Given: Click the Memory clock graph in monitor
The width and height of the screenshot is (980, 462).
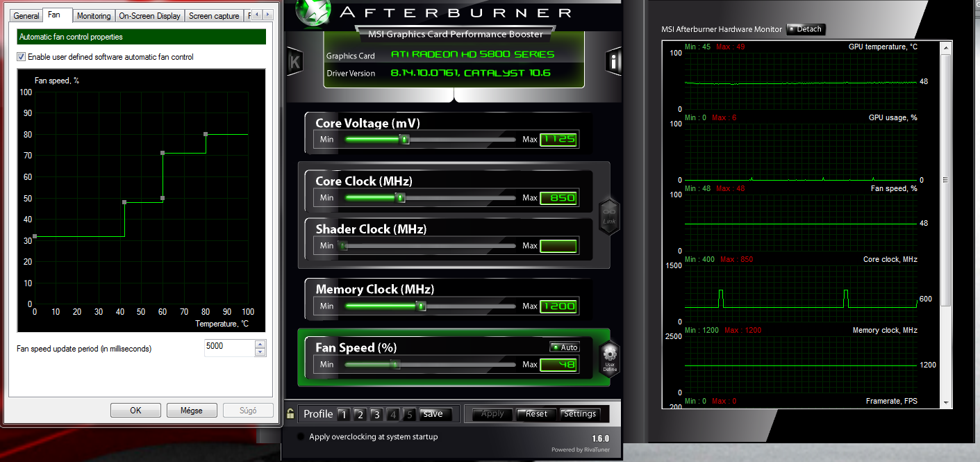Looking at the screenshot, I should (x=800, y=365).
